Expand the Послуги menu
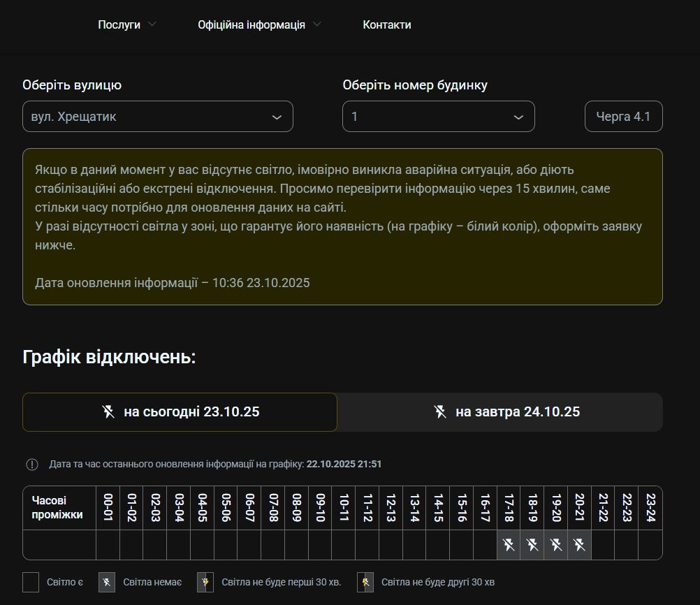700x605 pixels. click(126, 24)
